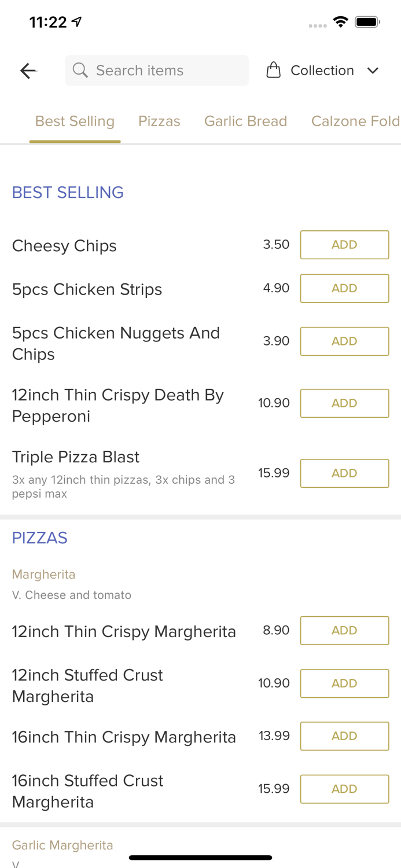Add Cheesy Chips to the order
Image resolution: width=401 pixels, height=868 pixels.
[x=344, y=245]
